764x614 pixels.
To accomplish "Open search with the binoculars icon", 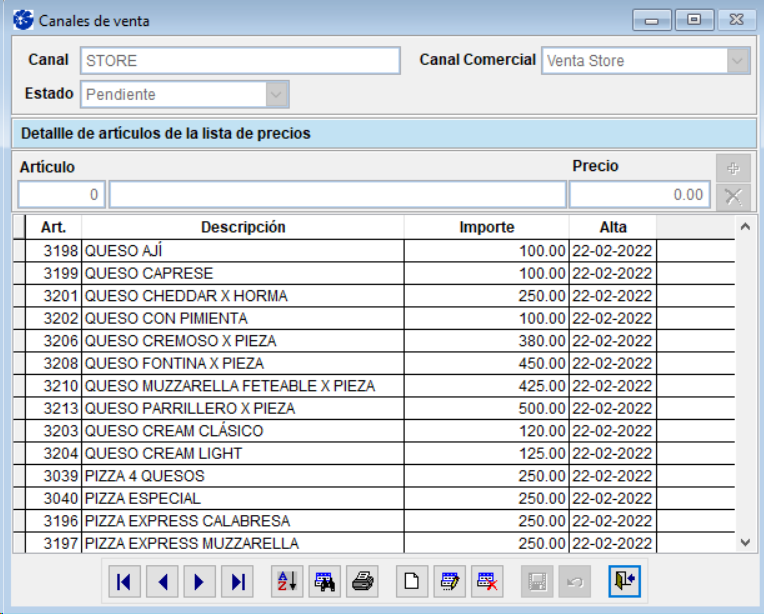I will 325,582.
